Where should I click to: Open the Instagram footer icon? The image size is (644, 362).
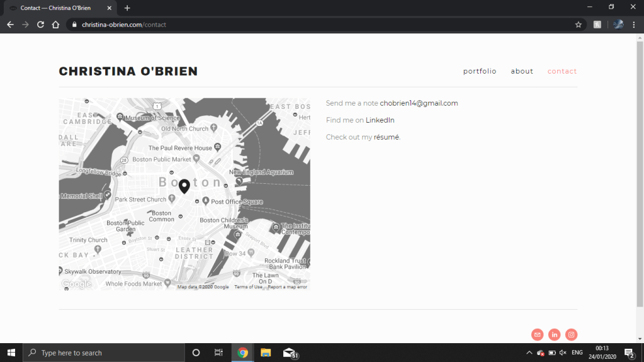pyautogui.click(x=571, y=334)
